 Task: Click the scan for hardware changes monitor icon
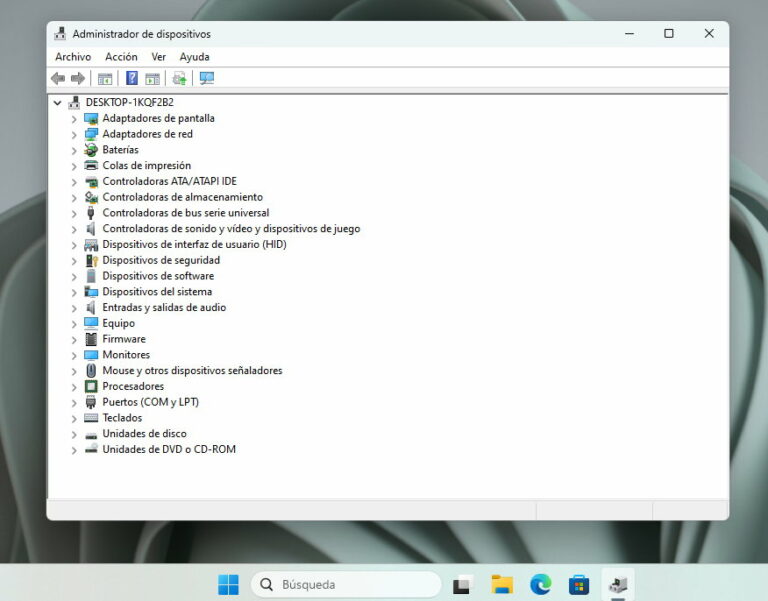click(x=207, y=78)
